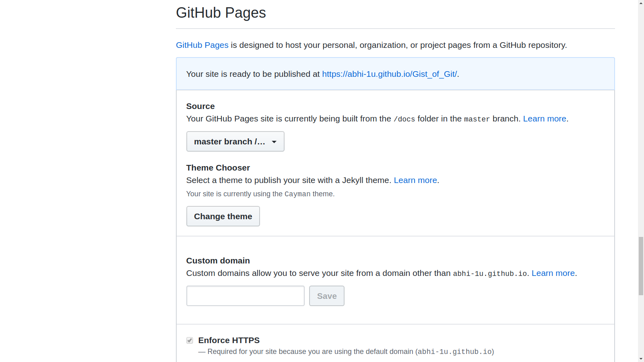Click the Enforce HTTPS label text
Image resolution: width=644 pixels, height=362 pixels.
229,340
